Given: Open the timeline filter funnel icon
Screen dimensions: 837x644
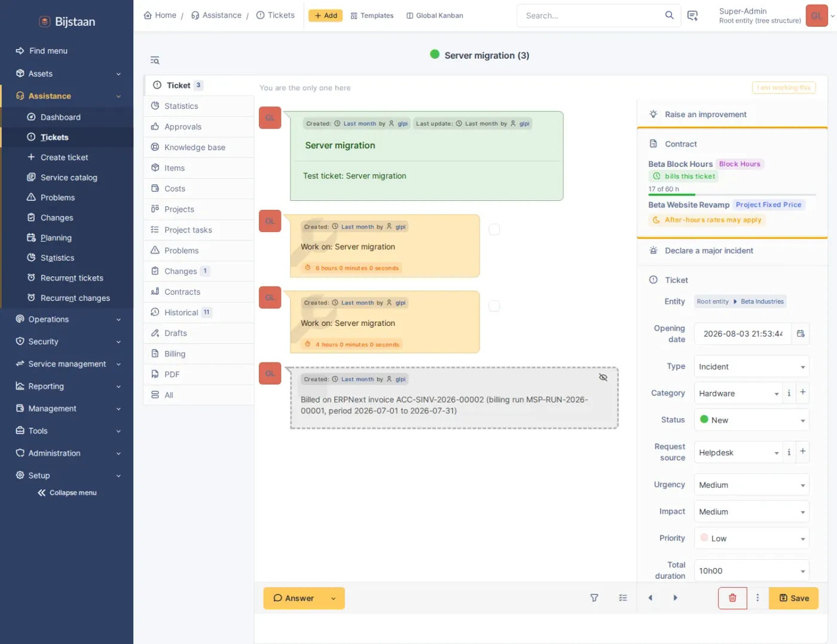Looking at the screenshot, I should pyautogui.click(x=594, y=598).
